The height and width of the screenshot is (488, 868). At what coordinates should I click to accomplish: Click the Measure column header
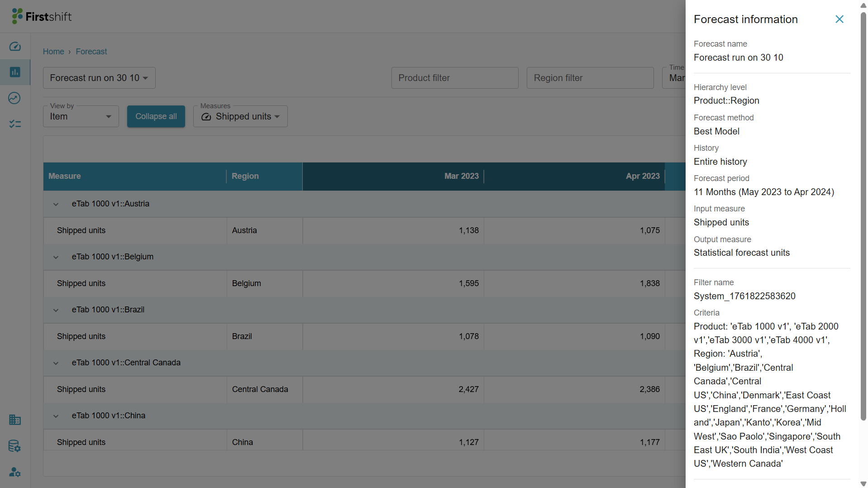click(x=135, y=176)
